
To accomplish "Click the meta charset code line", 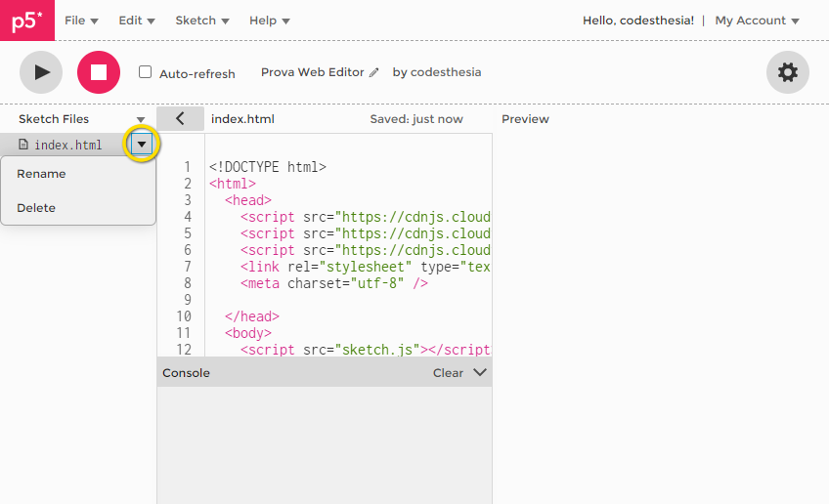I will (334, 283).
